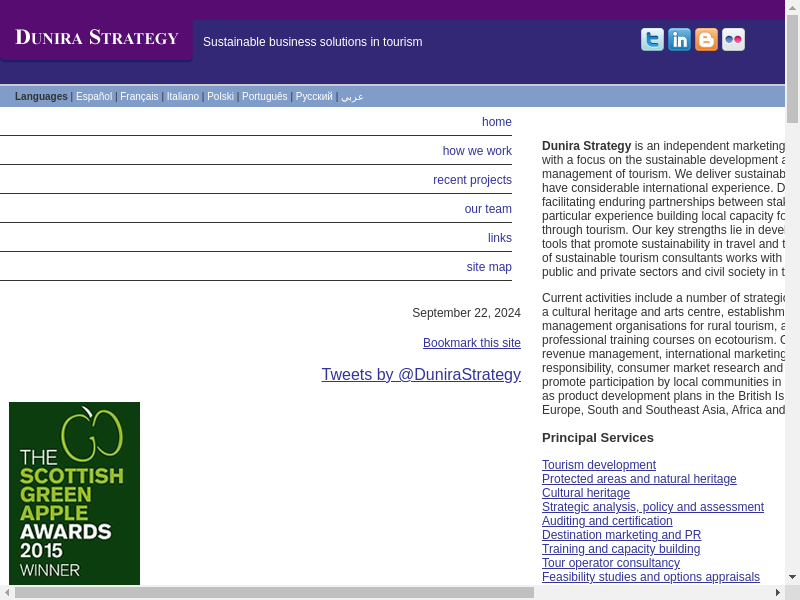
Task: Click the Dunira Strategy logo
Action: coord(97,38)
